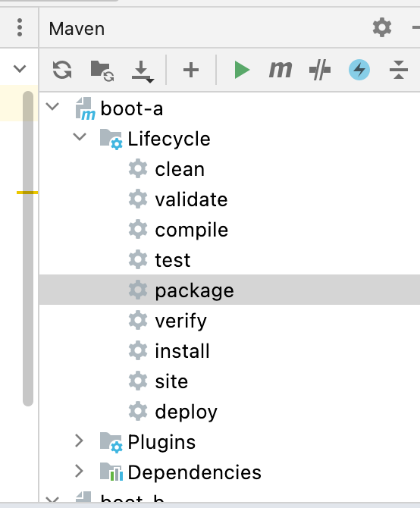Click Generate Sources and Update Folders icon
Image resolution: width=420 pixels, height=508 pixels.
pos(102,71)
